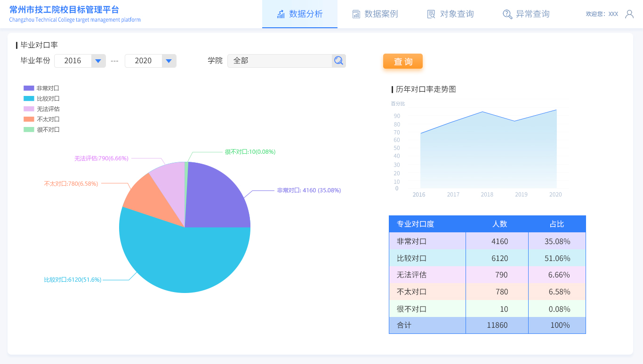
Task: Toggle the 不太对口 legend entry
Action: 41,119
